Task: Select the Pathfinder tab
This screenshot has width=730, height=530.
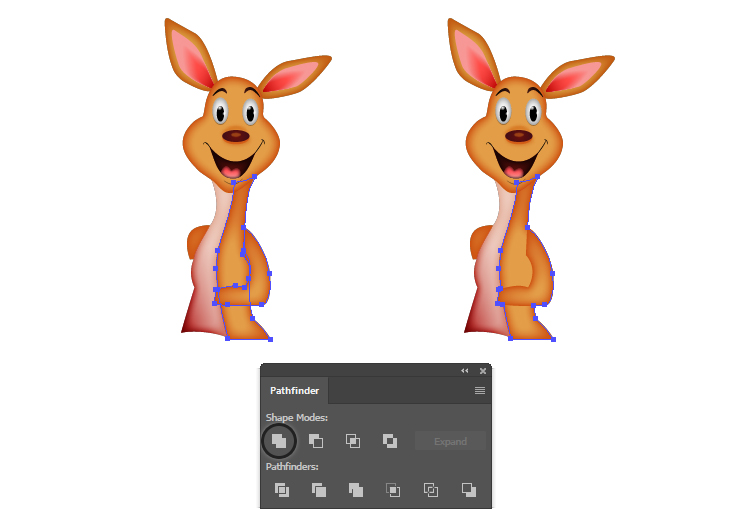Action: [294, 390]
